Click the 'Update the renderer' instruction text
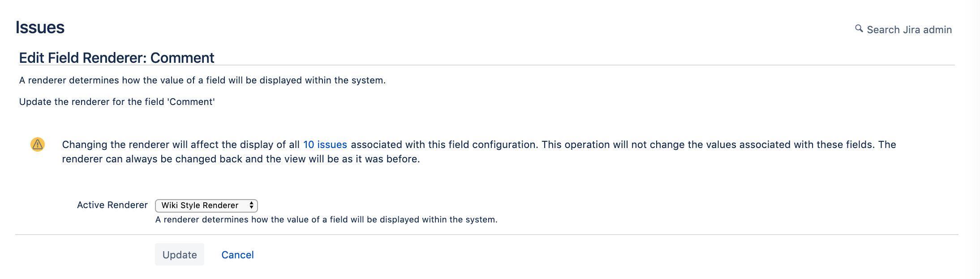Screen dimensions: 980x279 117,102
